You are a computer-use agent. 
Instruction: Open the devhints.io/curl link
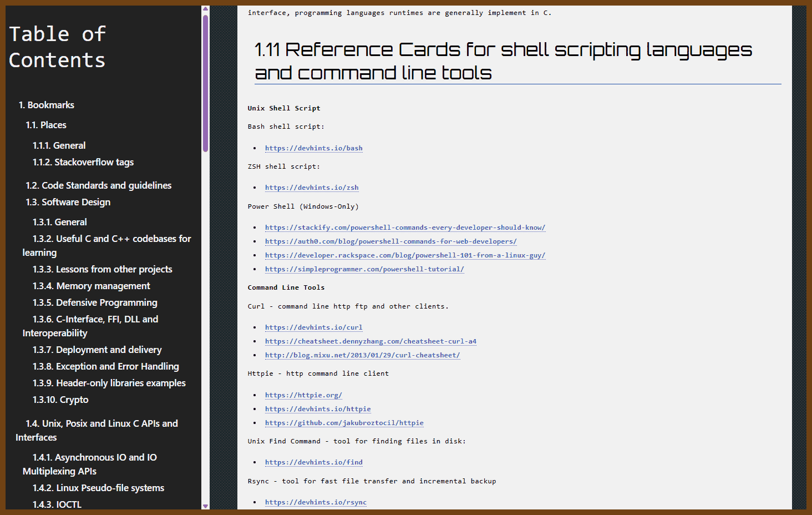[314, 327]
